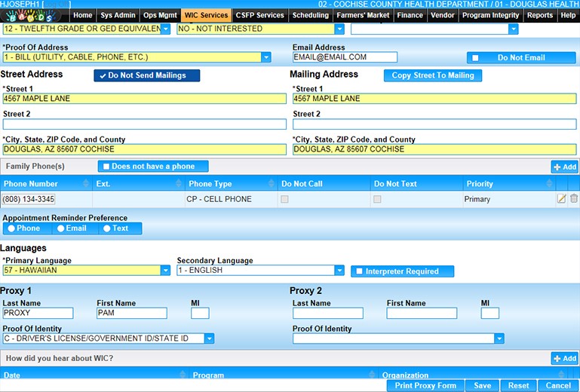Toggle Interpreter Required checkbox
580x392 pixels.
tap(360, 271)
